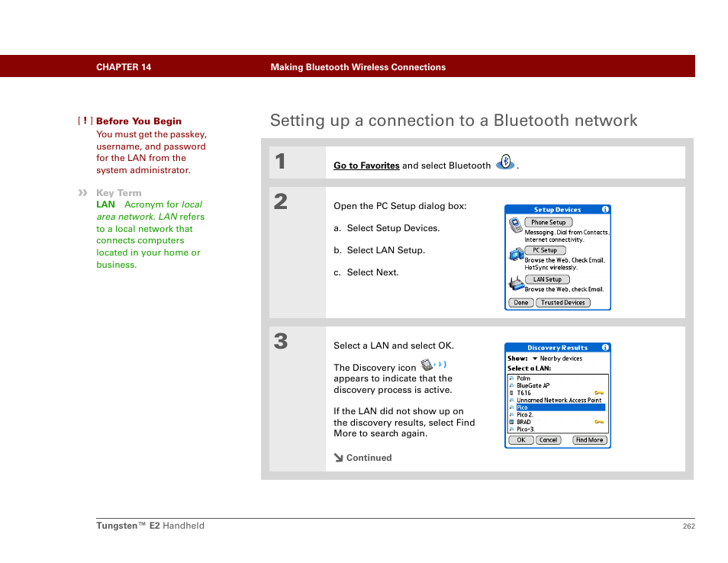The image size is (728, 563).
Task: Click the computer icon beside PC Setup
Action: 517,254
